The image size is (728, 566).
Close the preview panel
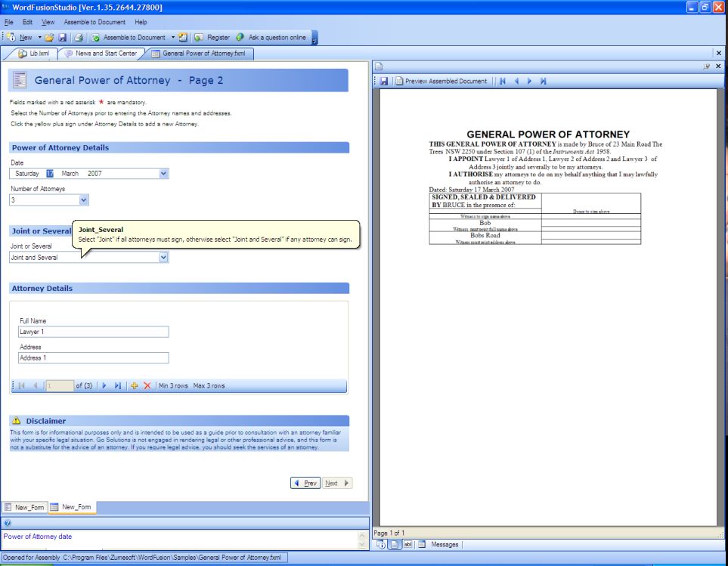click(x=718, y=66)
